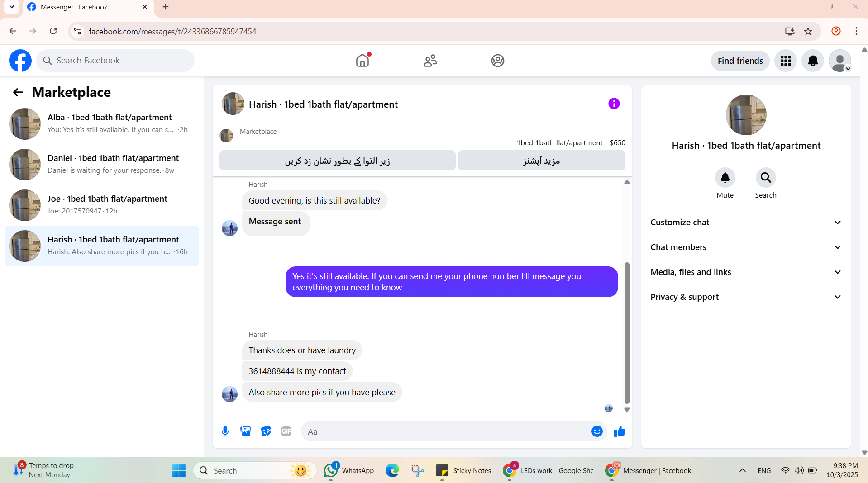
Task: Reload the page in the browser
Action: [53, 31]
